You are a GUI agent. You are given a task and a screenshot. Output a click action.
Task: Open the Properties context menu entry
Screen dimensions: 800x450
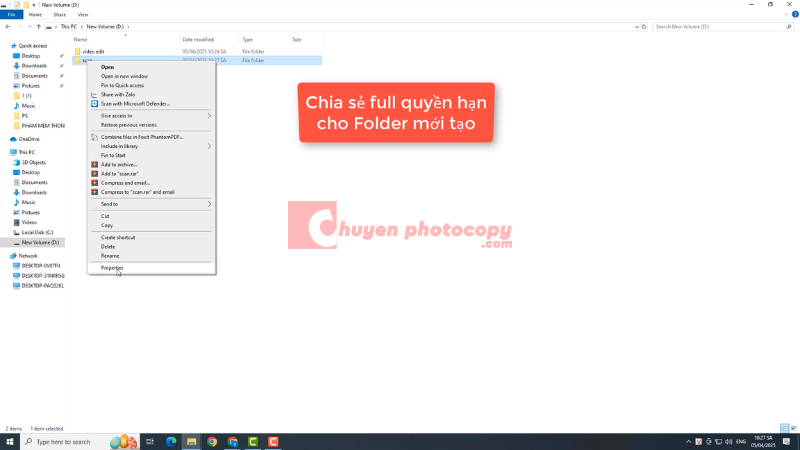click(151, 268)
